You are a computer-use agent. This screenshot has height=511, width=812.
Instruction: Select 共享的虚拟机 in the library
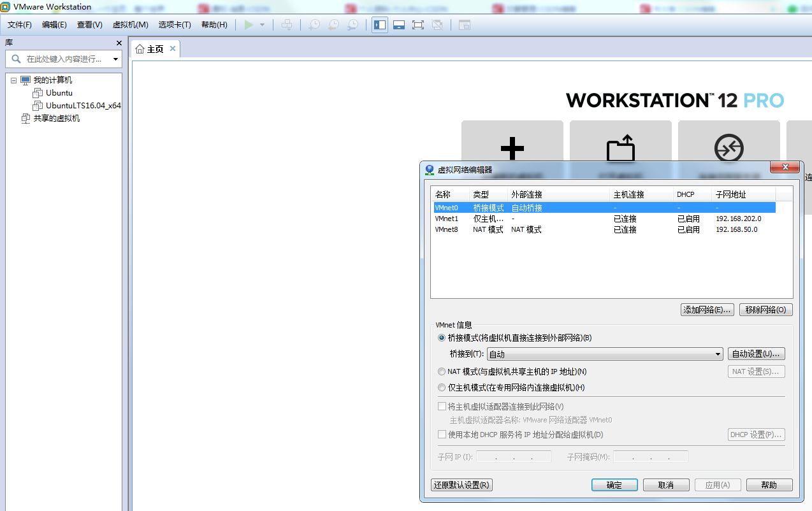[57, 119]
